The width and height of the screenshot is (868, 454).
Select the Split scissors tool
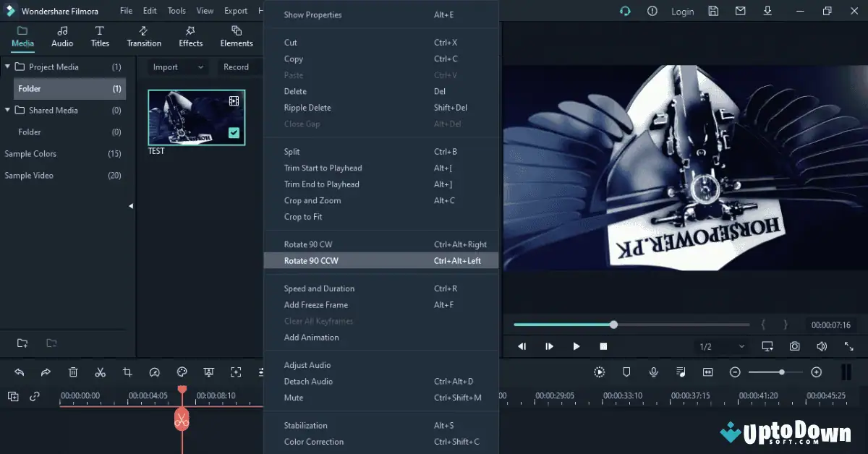pos(100,372)
